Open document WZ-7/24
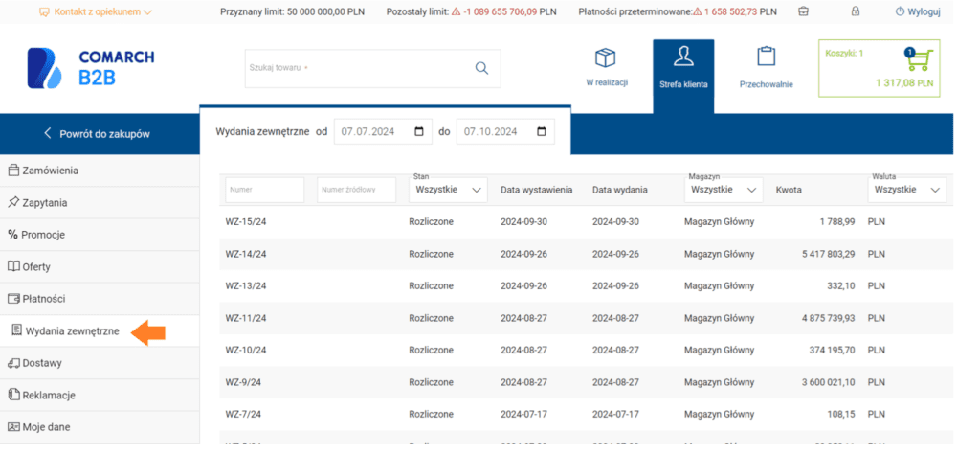Image resolution: width=980 pixels, height=455 pixels. [x=244, y=415]
